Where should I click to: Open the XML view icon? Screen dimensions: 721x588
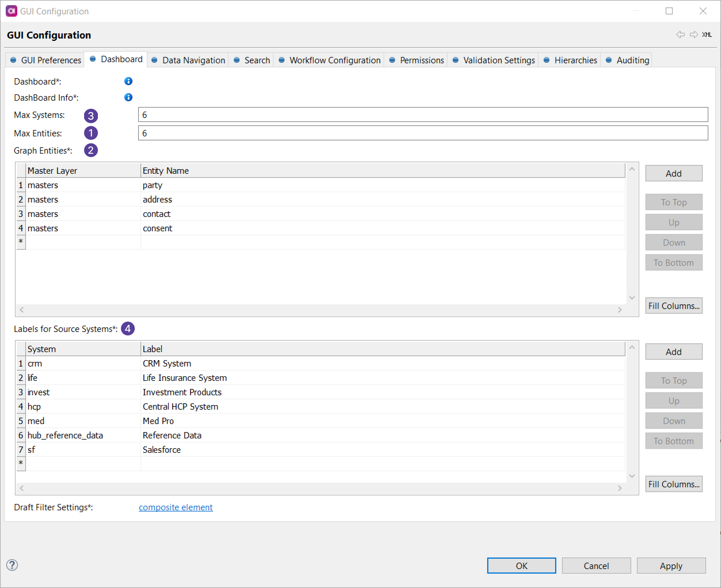click(x=707, y=35)
